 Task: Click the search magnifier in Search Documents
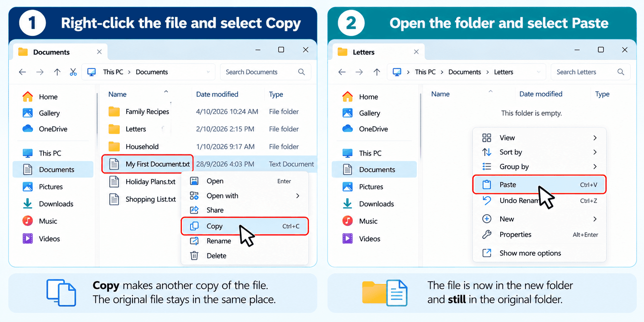(301, 72)
